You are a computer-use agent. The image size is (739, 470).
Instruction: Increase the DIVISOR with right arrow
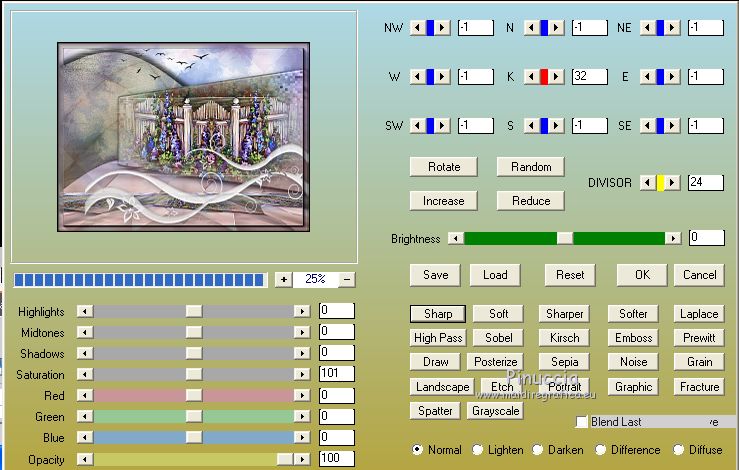pyautogui.click(x=673, y=183)
